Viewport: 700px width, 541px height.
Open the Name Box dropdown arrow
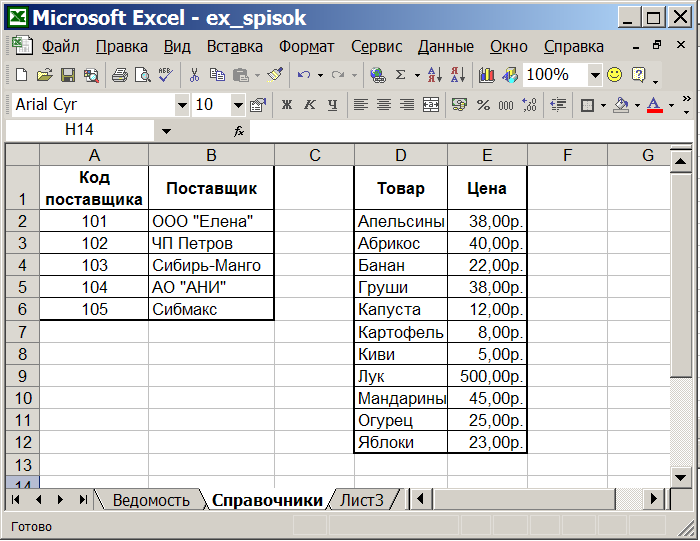(x=166, y=131)
